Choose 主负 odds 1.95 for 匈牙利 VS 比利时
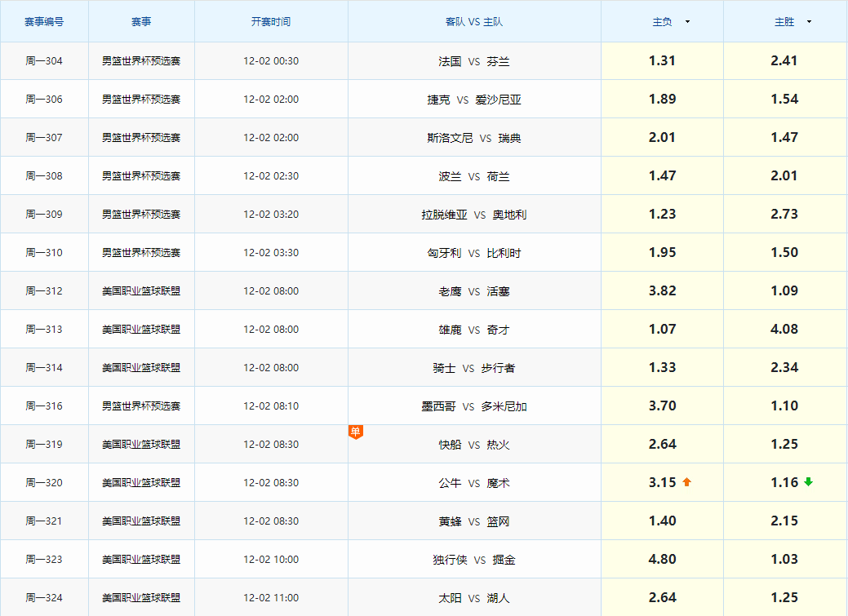This screenshot has height=616, width=848. 662,253
